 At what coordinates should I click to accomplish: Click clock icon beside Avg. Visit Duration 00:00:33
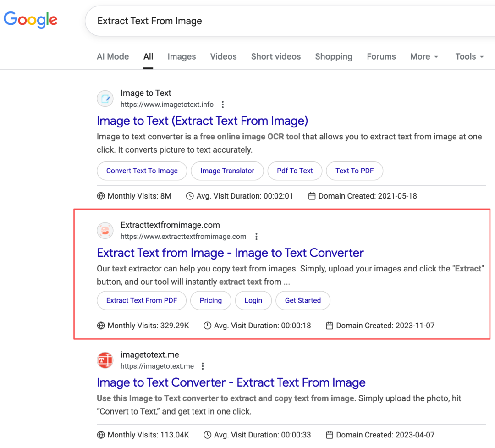208,435
